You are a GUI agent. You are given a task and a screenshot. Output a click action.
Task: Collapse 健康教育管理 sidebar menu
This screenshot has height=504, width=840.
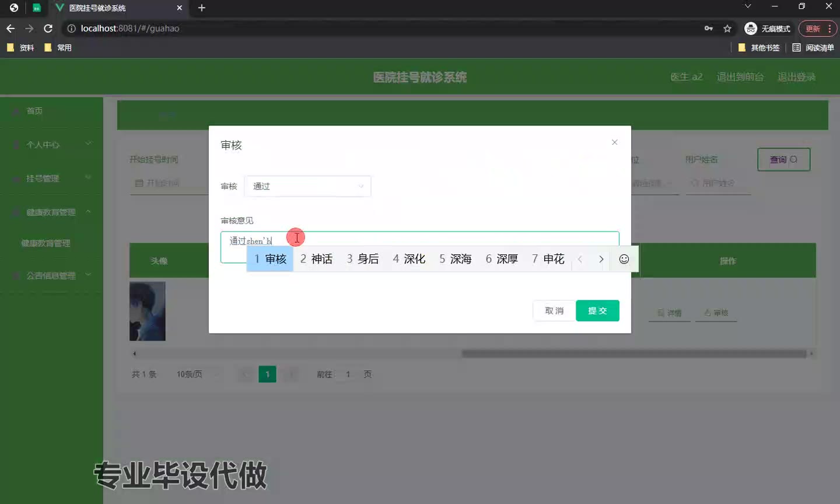[x=51, y=212]
